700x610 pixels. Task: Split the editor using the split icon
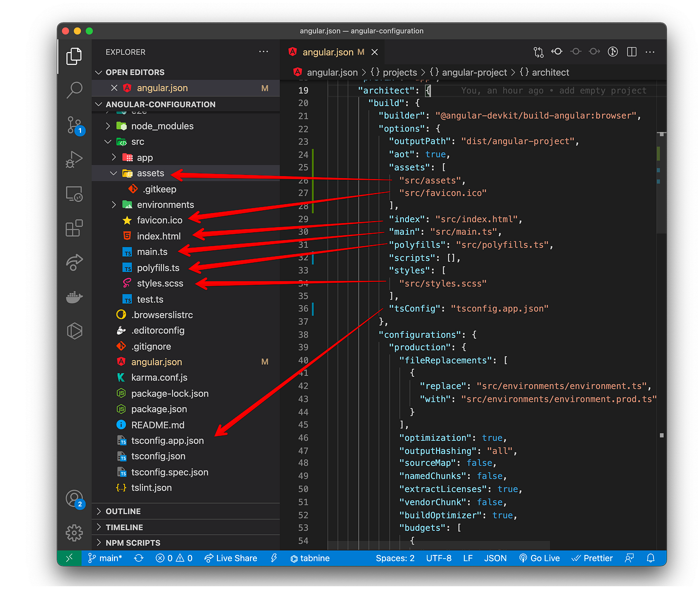pyautogui.click(x=631, y=52)
